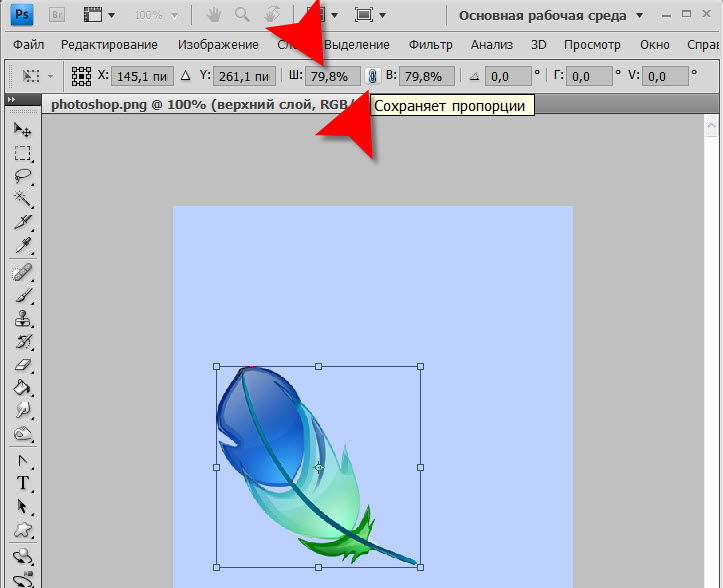Select the Eyedropper tool
The width and height of the screenshot is (723, 588).
22,245
